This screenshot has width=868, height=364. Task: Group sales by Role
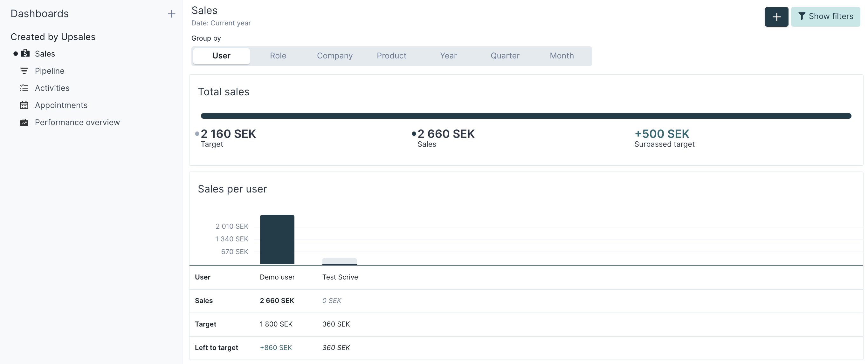pos(278,56)
